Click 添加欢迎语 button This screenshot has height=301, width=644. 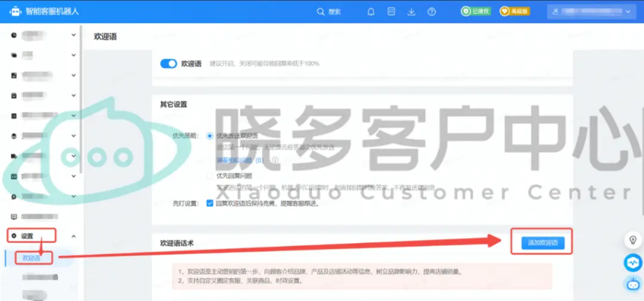click(x=543, y=243)
